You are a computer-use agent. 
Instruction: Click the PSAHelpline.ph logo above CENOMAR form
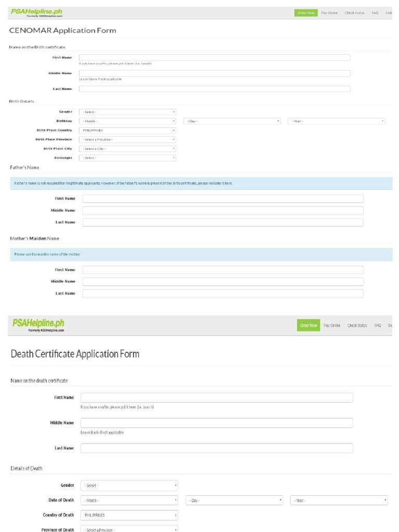pyautogui.click(x=39, y=12)
